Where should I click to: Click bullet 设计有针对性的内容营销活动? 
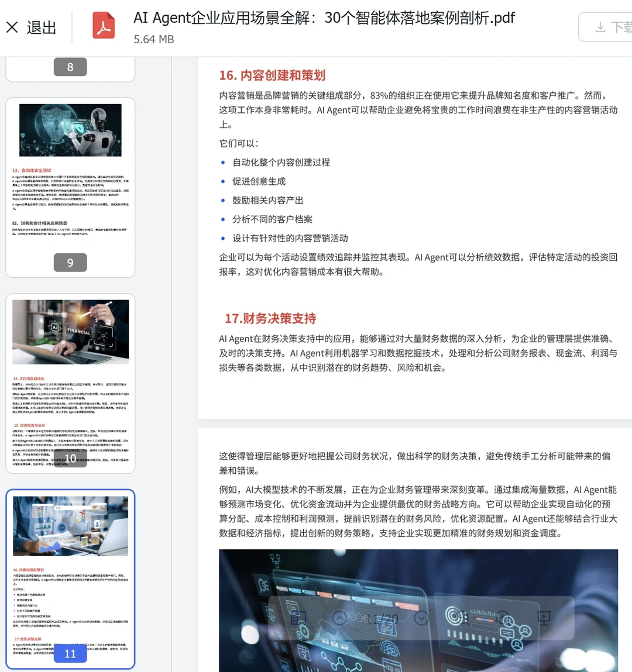coord(290,238)
